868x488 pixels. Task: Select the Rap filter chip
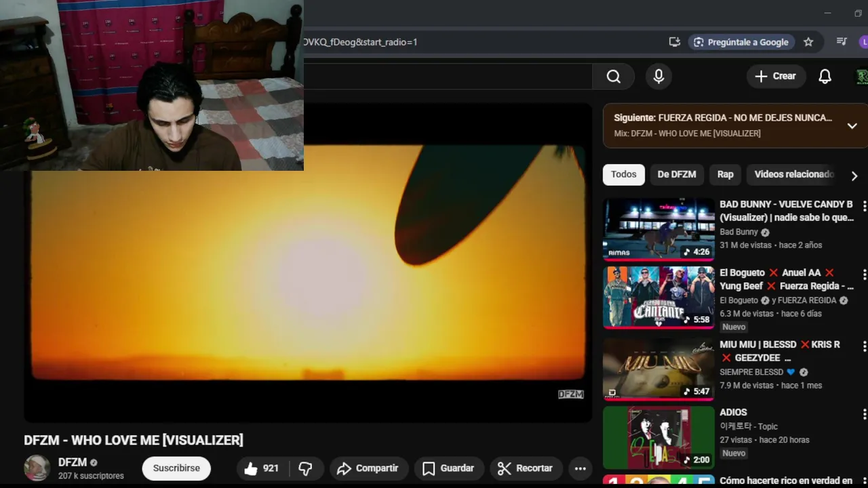pyautogui.click(x=725, y=174)
